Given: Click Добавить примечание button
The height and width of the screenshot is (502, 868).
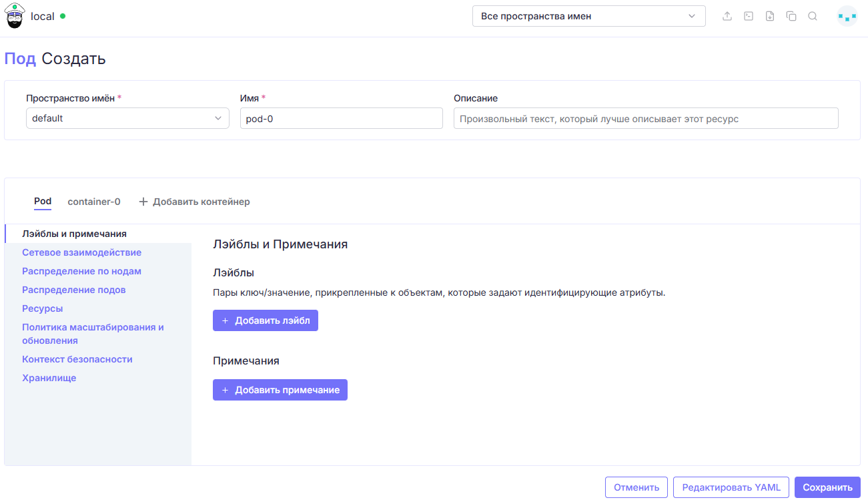Looking at the screenshot, I should (280, 390).
